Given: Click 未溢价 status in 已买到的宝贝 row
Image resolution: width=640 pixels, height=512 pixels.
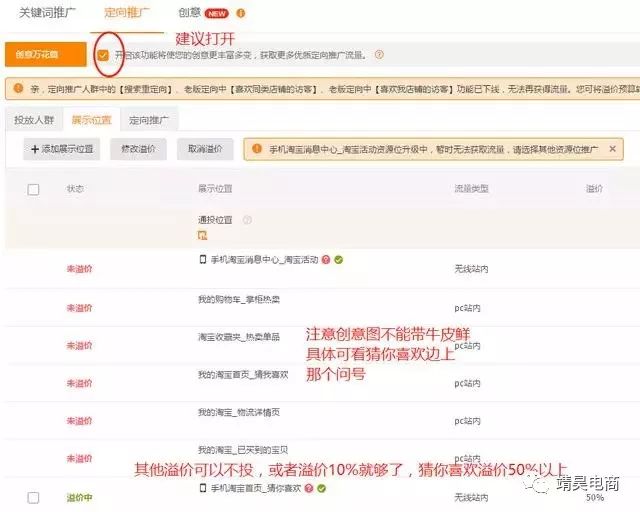Looking at the screenshot, I should tap(80, 458).
